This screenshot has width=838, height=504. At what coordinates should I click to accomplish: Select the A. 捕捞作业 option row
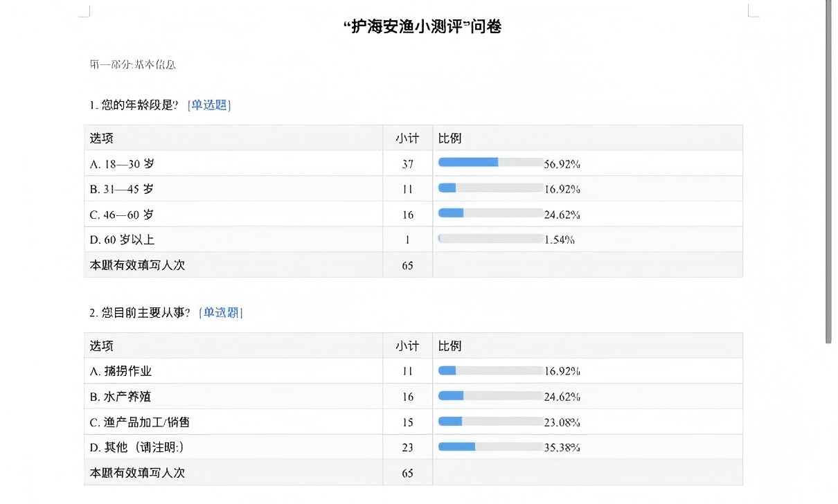tap(413, 371)
